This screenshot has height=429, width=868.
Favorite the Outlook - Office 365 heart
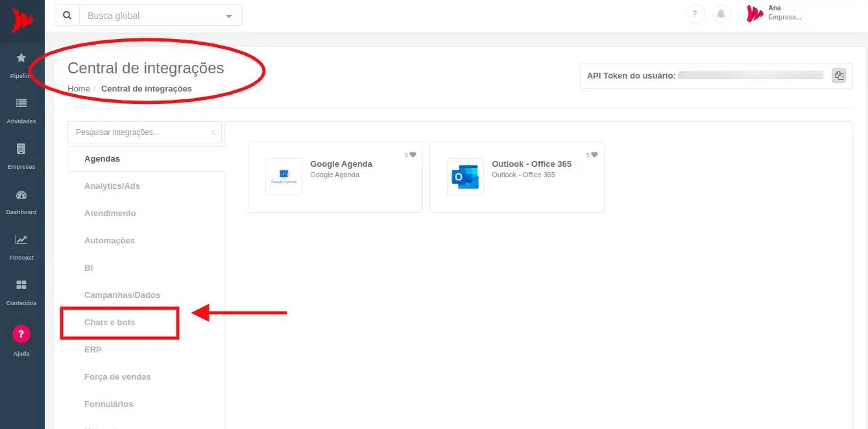point(594,155)
